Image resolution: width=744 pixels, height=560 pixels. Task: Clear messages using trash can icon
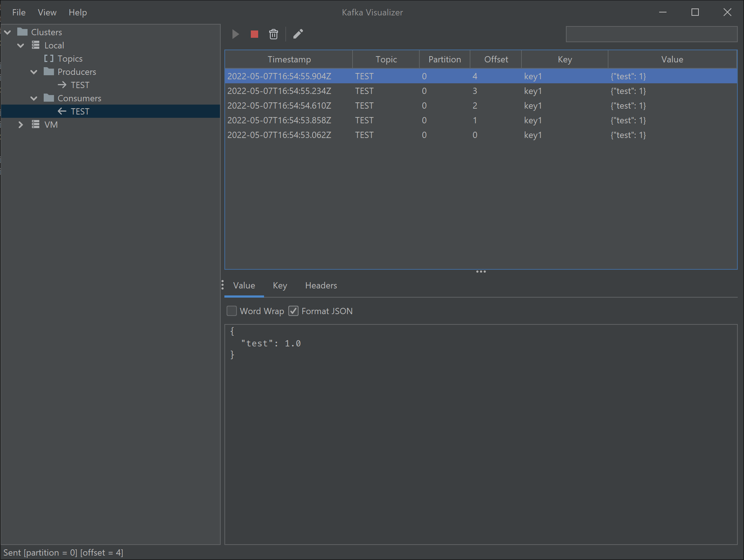coord(273,34)
